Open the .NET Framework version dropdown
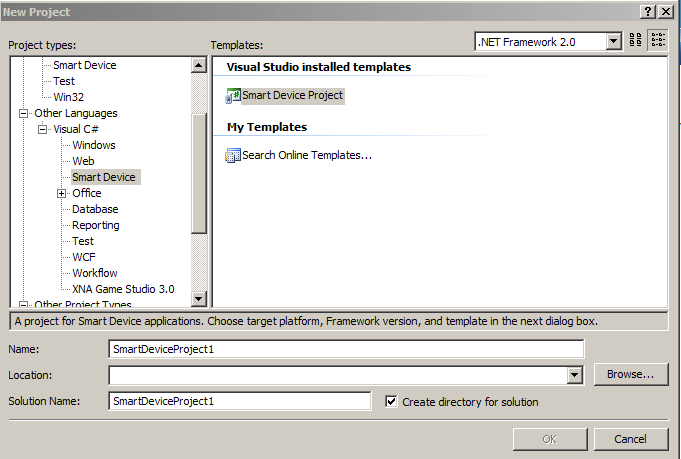Image resolution: width=681 pixels, height=459 pixels. tap(613, 42)
